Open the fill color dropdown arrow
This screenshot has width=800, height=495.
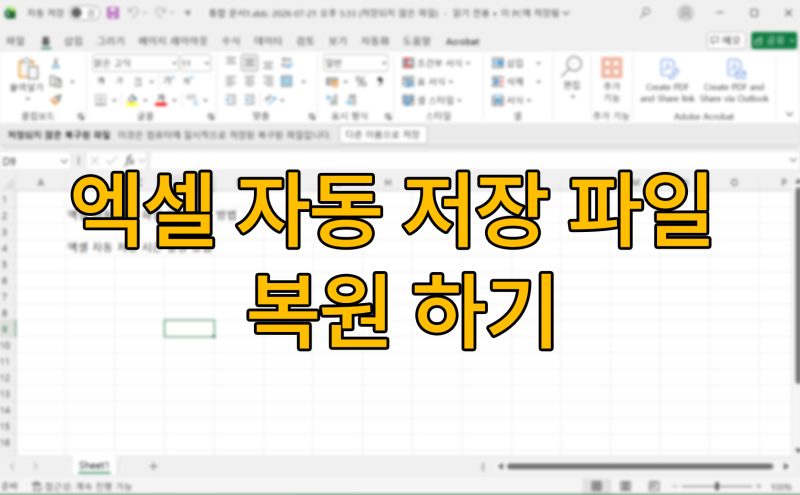click(x=145, y=101)
